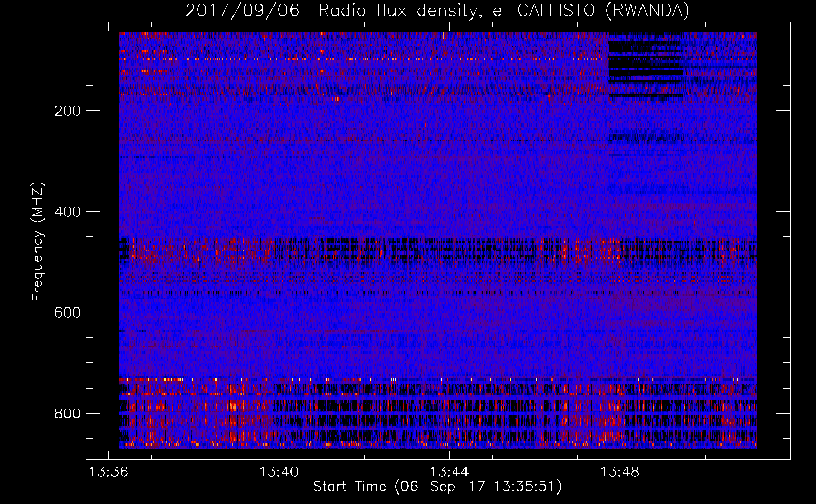Click the "13:40" time tick label
This screenshot has width=816, height=504.
tap(279, 472)
